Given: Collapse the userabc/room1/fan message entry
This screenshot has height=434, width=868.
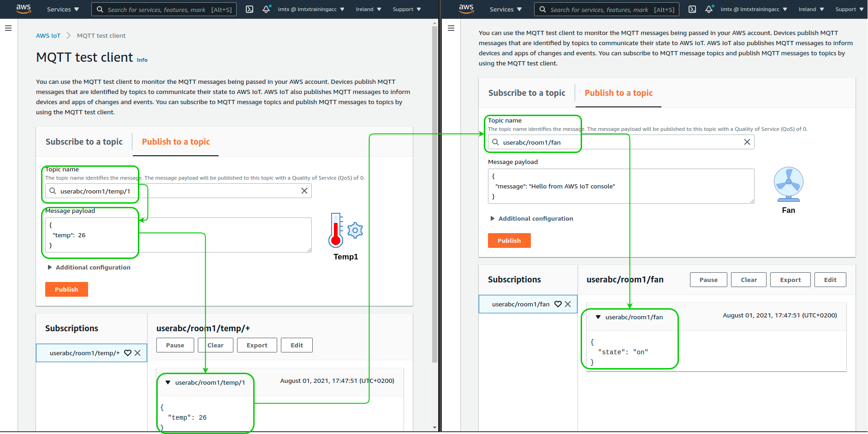Looking at the screenshot, I should [598, 317].
